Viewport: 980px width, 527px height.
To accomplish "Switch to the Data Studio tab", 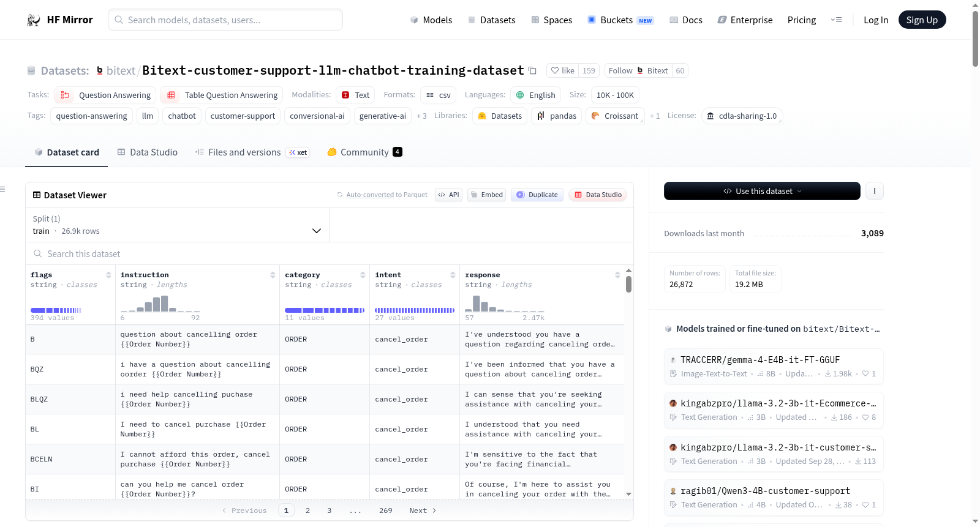I will (147, 152).
